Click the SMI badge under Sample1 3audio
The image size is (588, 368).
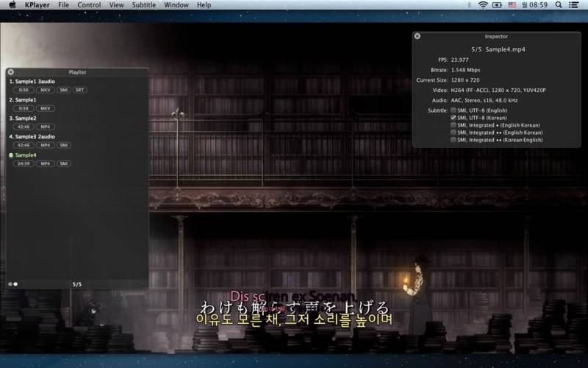coord(64,90)
